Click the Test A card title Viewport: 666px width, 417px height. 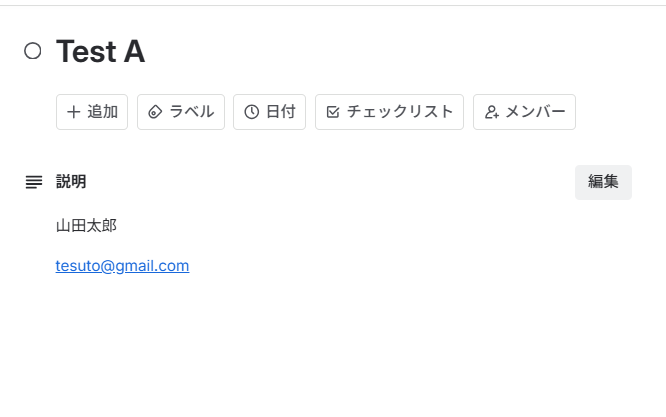pos(100,52)
